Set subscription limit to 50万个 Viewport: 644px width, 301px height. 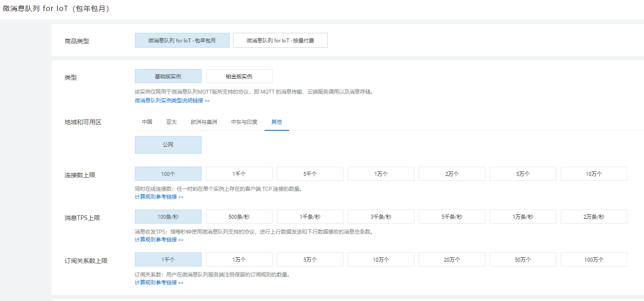click(523, 259)
